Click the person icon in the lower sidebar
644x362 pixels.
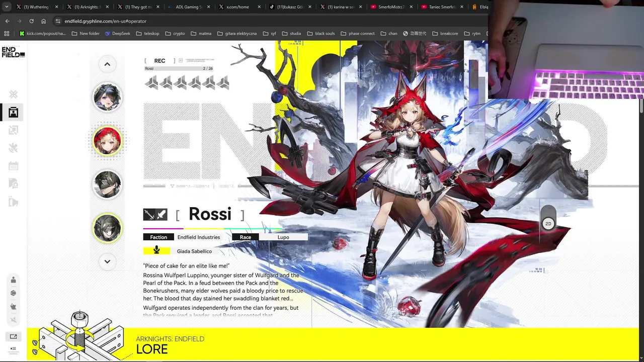pos(14,280)
